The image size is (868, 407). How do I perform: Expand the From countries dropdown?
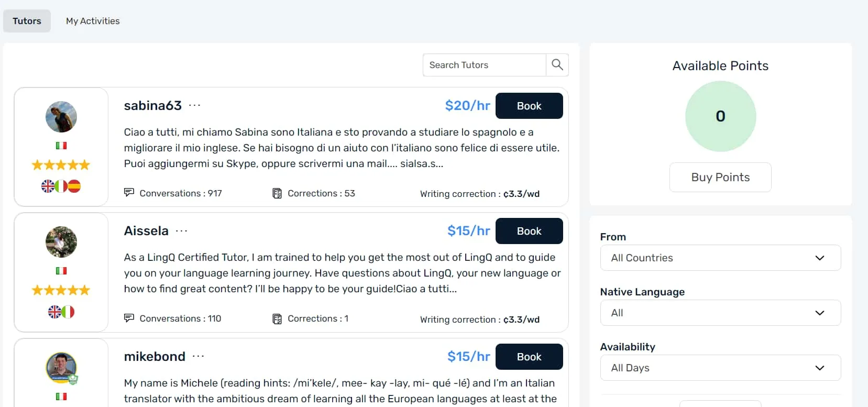click(720, 258)
